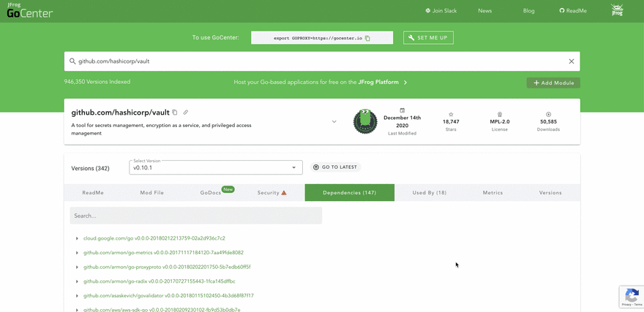Screen dimensions: 644x312
Task: Expand cloud.google.com/go dependency
Action: click(x=77, y=238)
